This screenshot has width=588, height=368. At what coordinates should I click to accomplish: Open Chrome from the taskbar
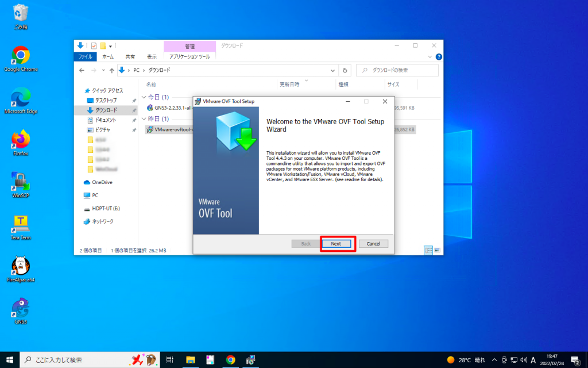tap(230, 359)
